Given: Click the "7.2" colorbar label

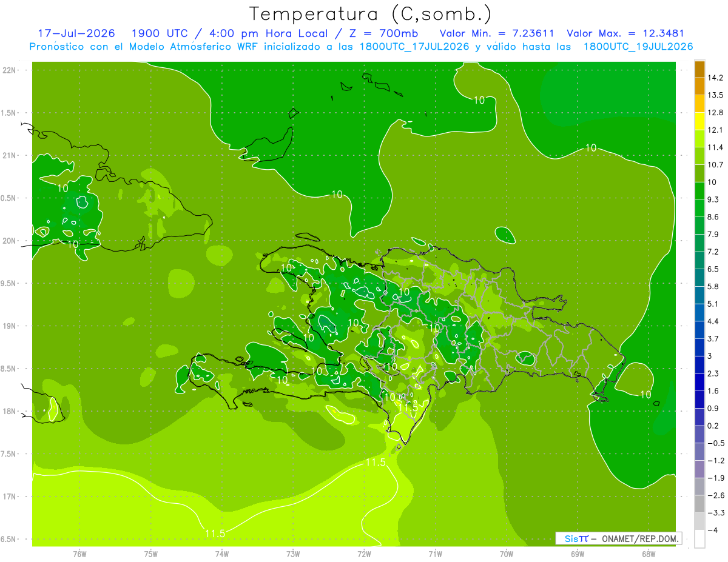Looking at the screenshot, I should (x=713, y=252).
